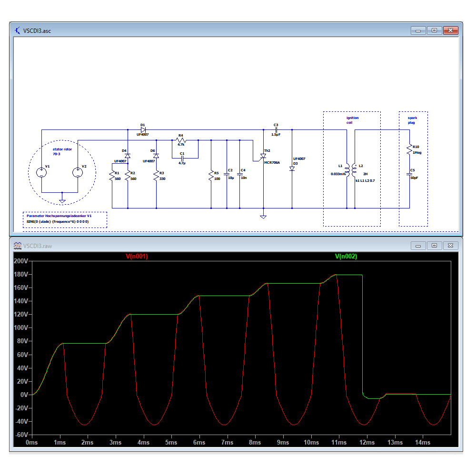Click the 0V label on the vertical axis

[24, 395]
